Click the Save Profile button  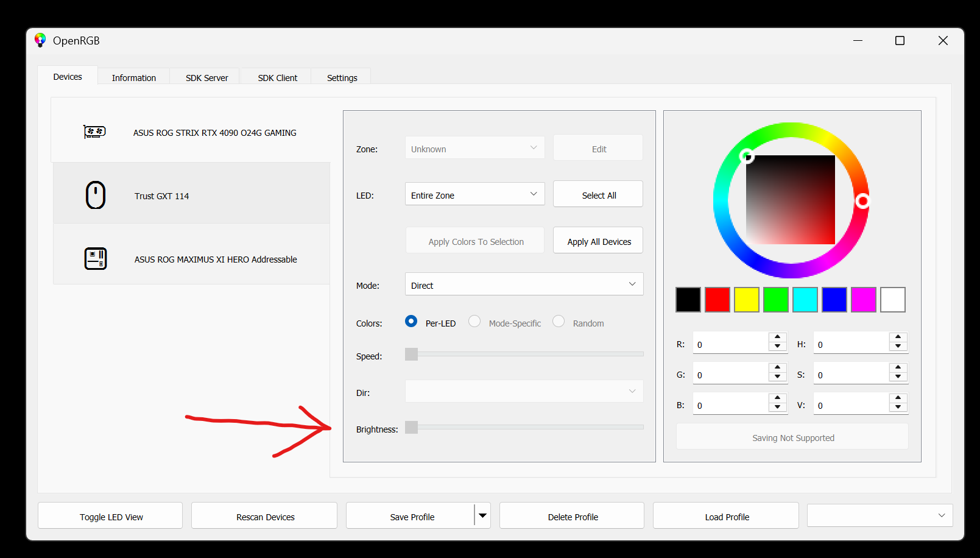click(411, 515)
